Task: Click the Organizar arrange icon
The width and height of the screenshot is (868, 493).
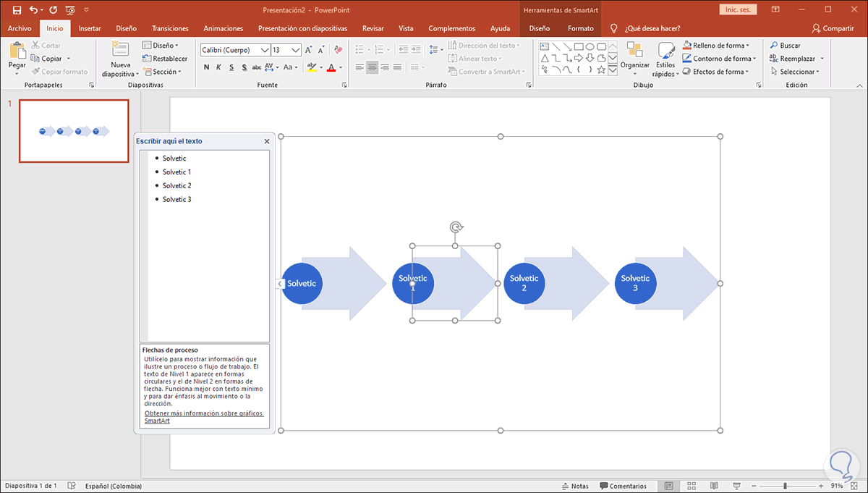Action: 634,51
